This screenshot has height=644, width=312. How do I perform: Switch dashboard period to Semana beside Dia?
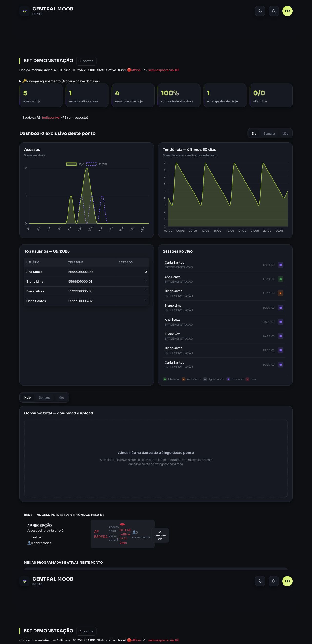(269, 134)
